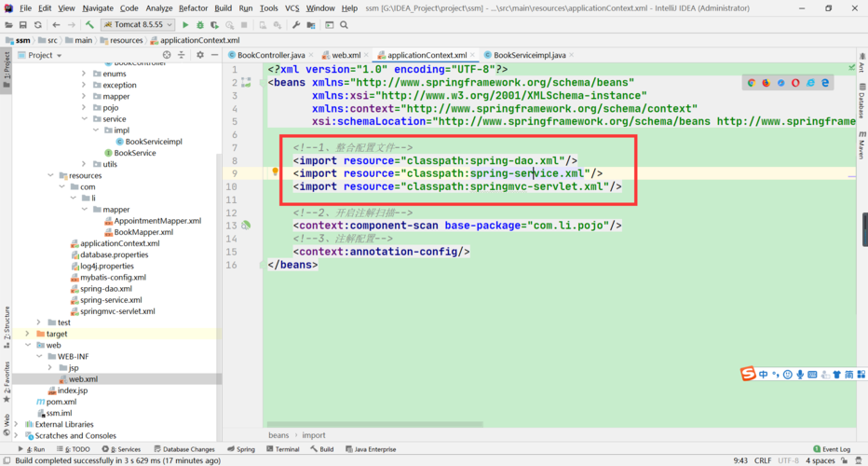Open the Spring tool window
Viewport: 868px width, 466px height.
tap(241, 449)
